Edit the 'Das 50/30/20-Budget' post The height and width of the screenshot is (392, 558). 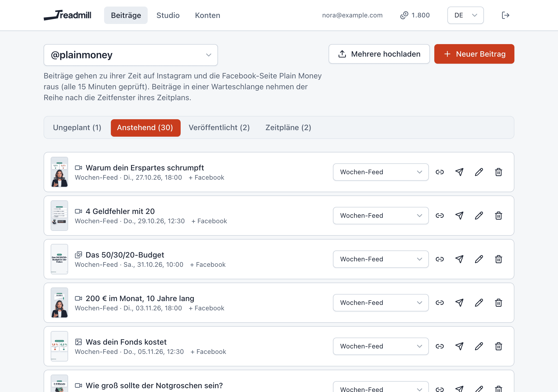pos(479,259)
